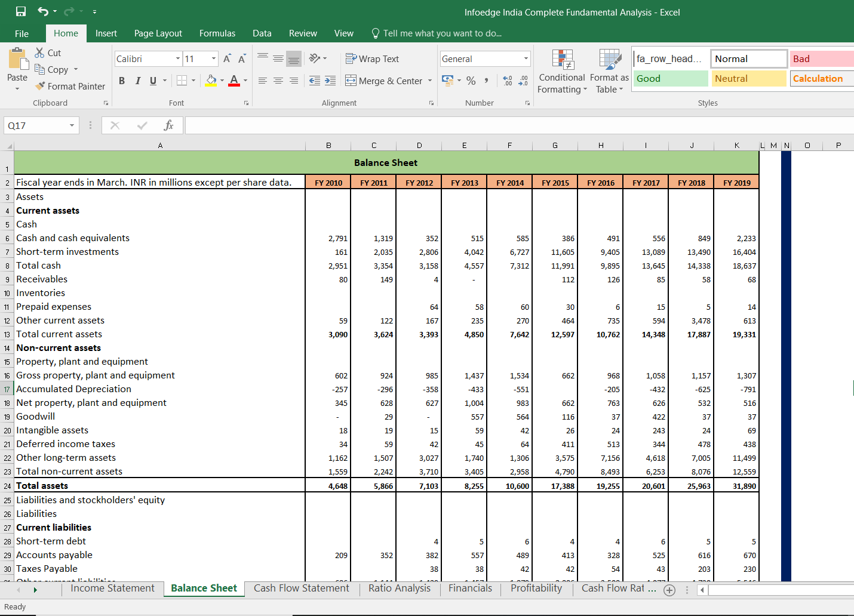Open the Profitability sheet
This screenshot has height=616, width=854.
click(x=536, y=589)
